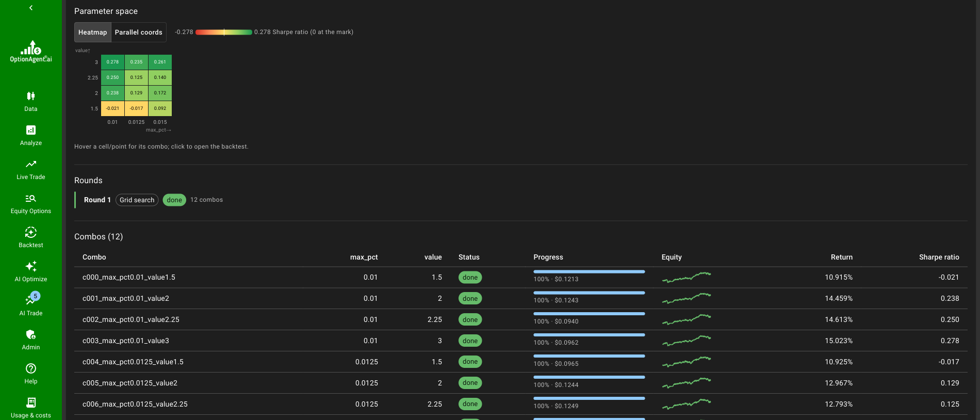Open AI Trade with badge 5
This screenshot has height=420, width=980.
point(31,304)
